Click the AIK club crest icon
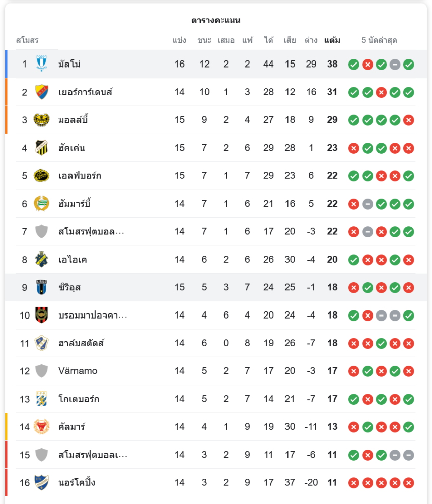432x504 pixels. 41,260
